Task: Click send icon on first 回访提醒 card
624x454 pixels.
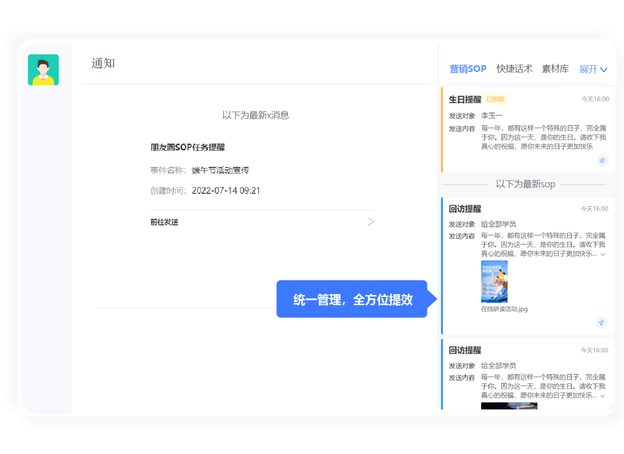Action: click(601, 323)
